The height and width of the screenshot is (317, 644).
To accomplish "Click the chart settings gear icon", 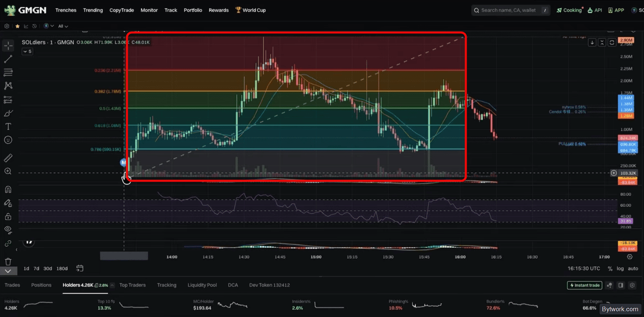I will tap(630, 257).
